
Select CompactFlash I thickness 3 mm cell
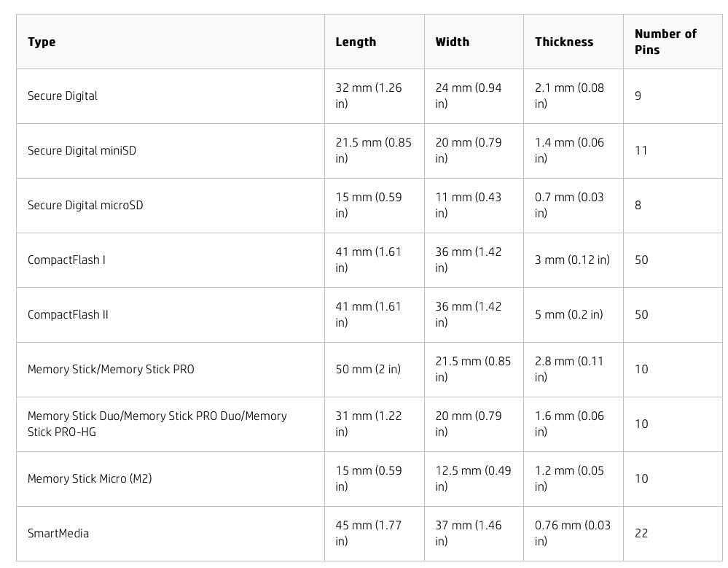pos(574,260)
